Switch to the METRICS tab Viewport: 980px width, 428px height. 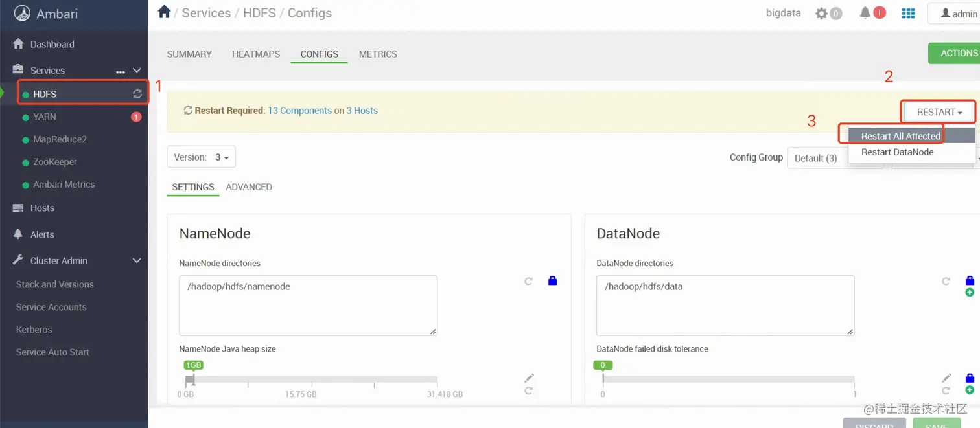[x=378, y=54]
